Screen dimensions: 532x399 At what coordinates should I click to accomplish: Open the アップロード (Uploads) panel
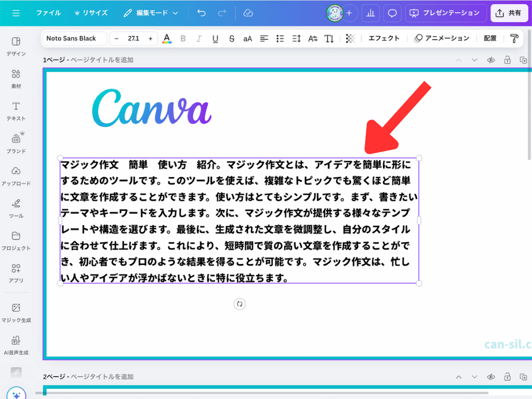coord(16,176)
